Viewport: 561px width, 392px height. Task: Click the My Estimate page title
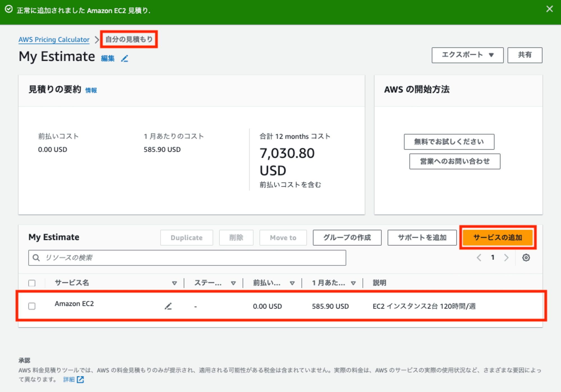click(x=57, y=57)
